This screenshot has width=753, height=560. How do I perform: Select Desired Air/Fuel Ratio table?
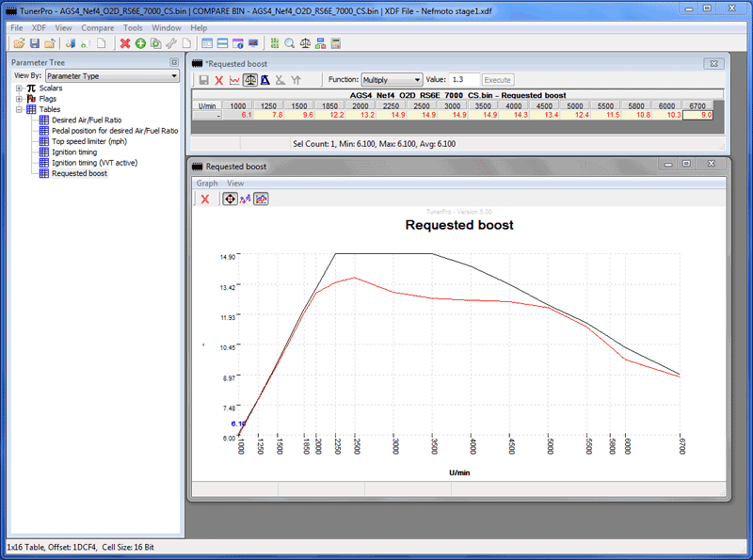pyautogui.click(x=87, y=120)
